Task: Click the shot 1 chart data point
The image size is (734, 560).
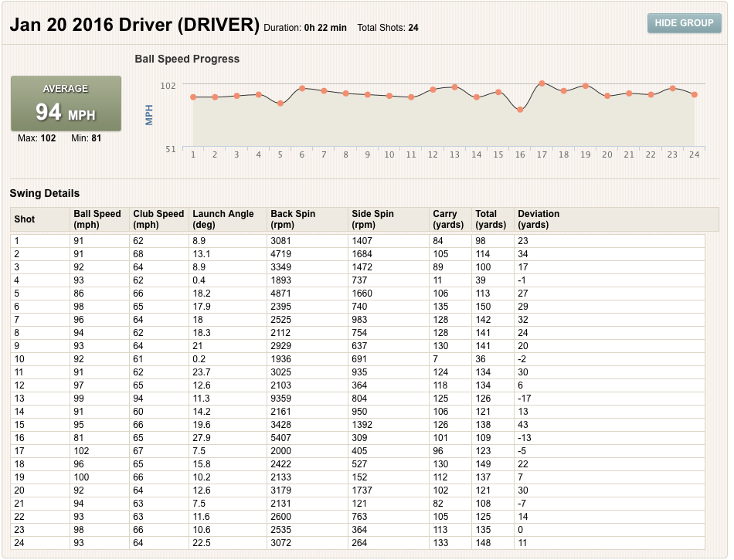Action: pos(193,97)
